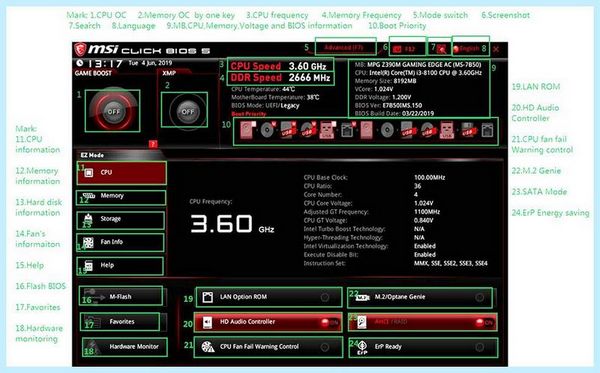The height and width of the screenshot is (373, 600).
Task: Select the UEFI-badged hard disk boot device icon
Action: click(x=247, y=130)
